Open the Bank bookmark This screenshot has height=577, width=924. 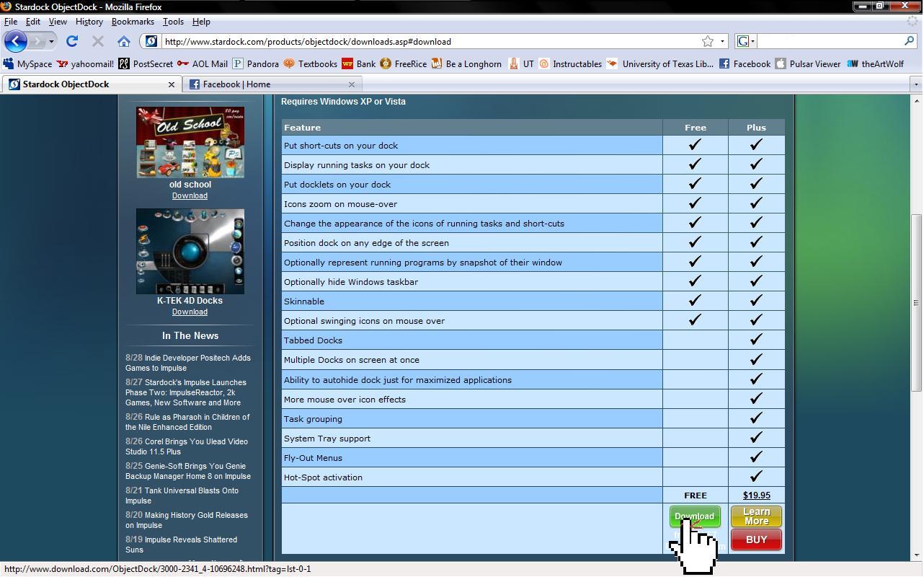(359, 63)
